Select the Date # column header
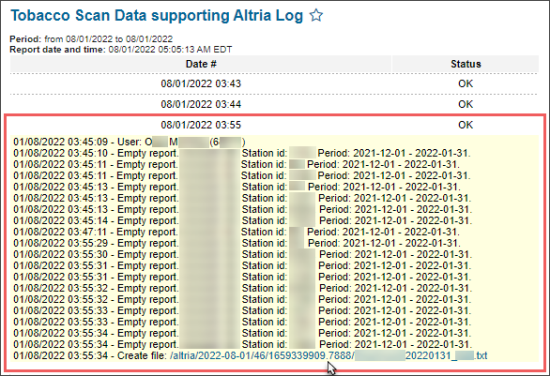Image resolution: width=550 pixels, height=376 pixels. 201,64
